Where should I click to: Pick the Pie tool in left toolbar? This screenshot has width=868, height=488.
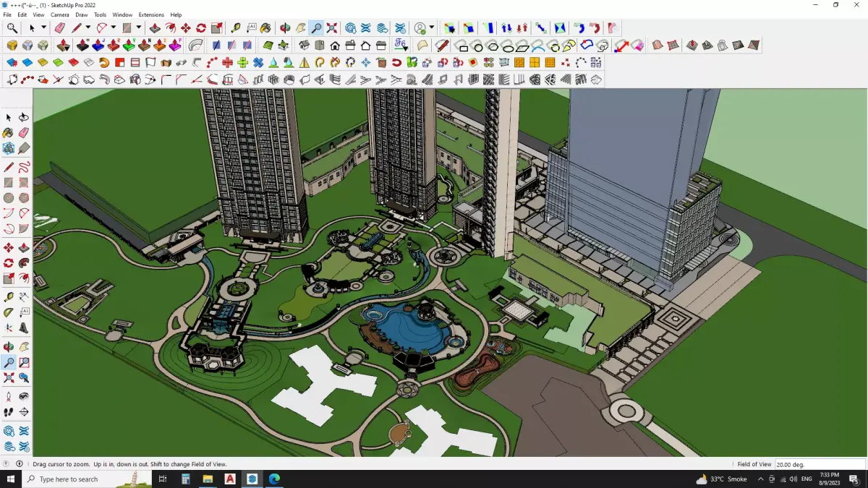[x=24, y=228]
